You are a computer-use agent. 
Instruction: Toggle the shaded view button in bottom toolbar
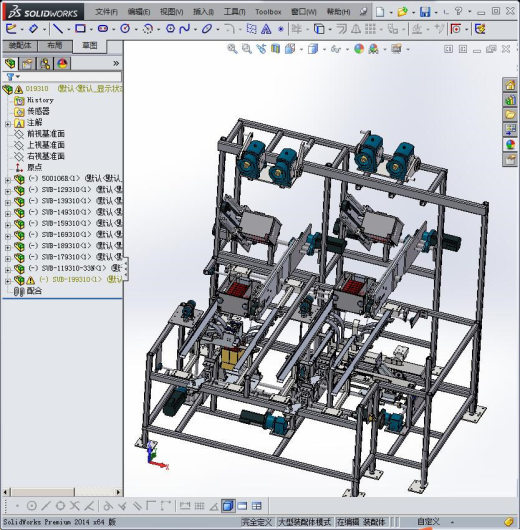click(228, 506)
